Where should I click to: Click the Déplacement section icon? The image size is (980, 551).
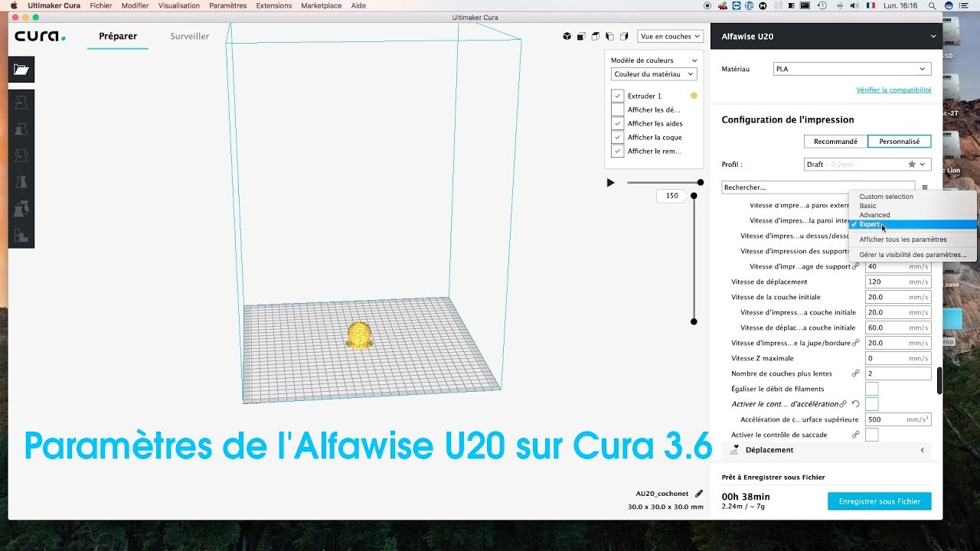[734, 450]
